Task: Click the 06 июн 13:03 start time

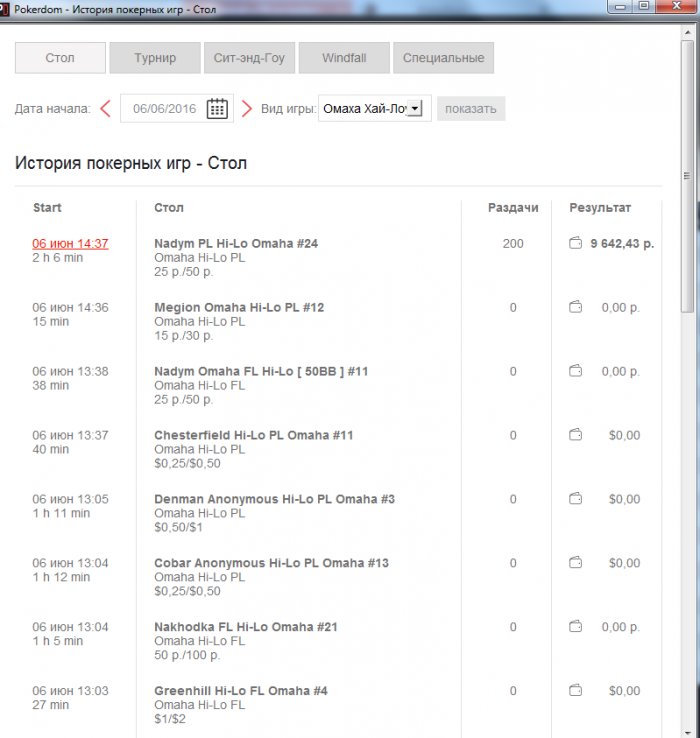Action: [x=70, y=691]
